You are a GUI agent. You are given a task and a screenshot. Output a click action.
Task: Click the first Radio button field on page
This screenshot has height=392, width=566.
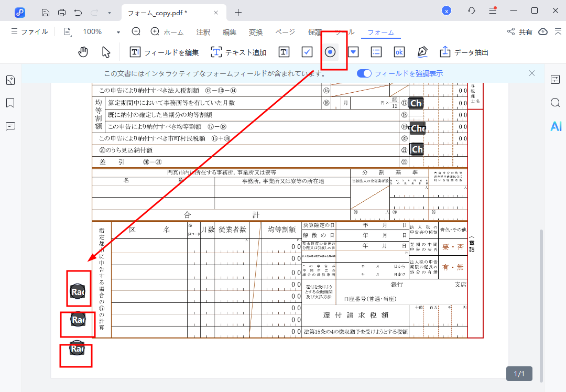pos(78,291)
